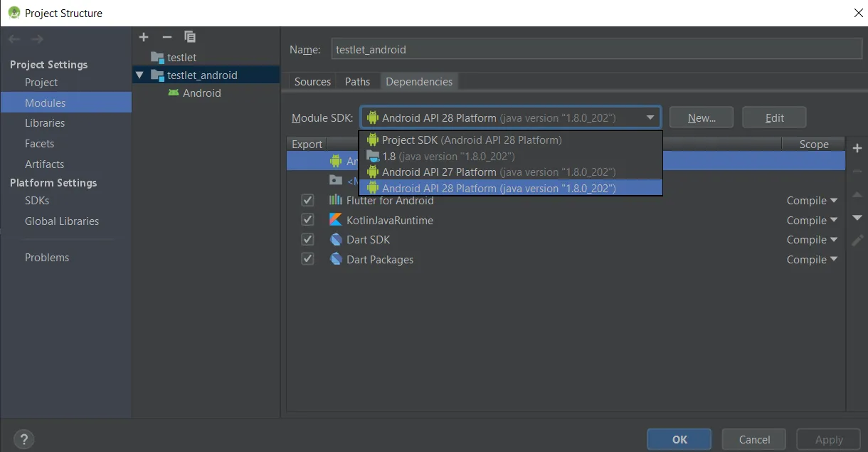Switch to the Paths tab

tap(357, 81)
